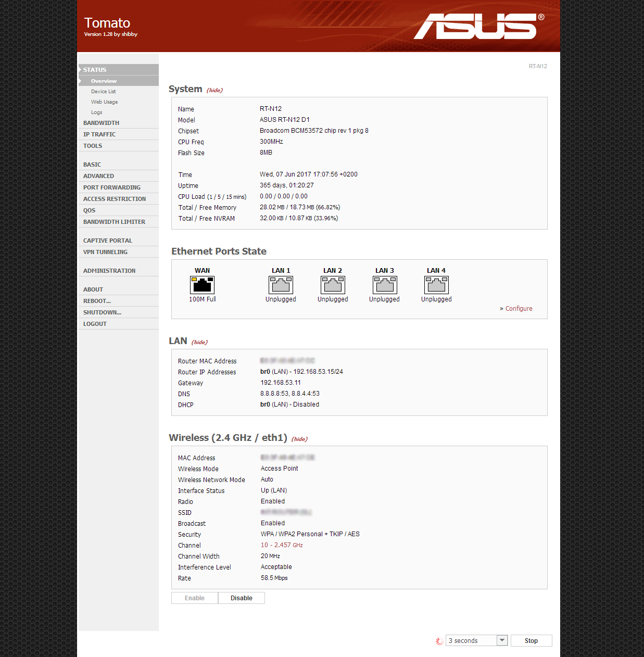Open Port Forwarding in the sidebar

click(x=111, y=187)
